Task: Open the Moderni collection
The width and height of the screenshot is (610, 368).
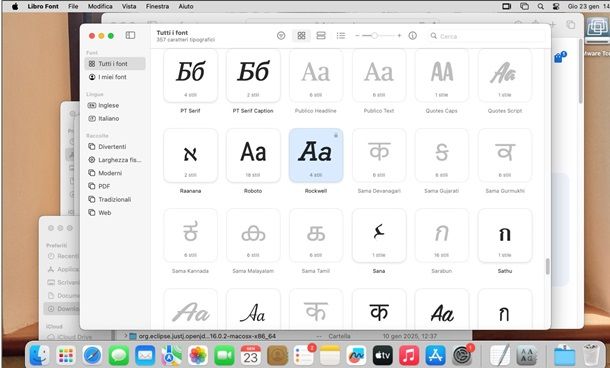Action: coord(115,173)
